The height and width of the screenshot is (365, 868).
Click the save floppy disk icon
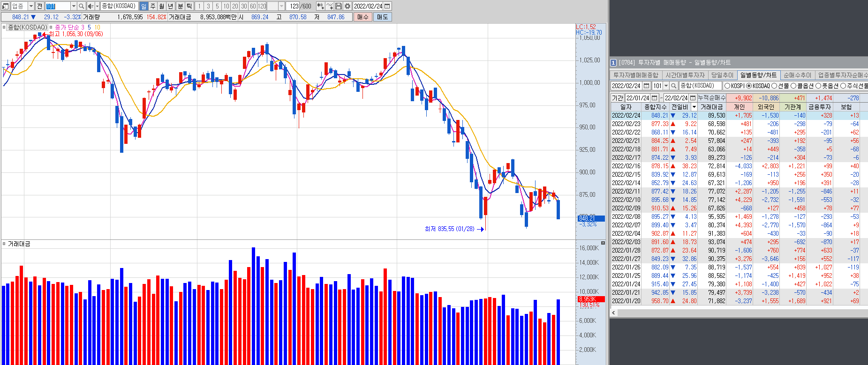[x=339, y=6]
